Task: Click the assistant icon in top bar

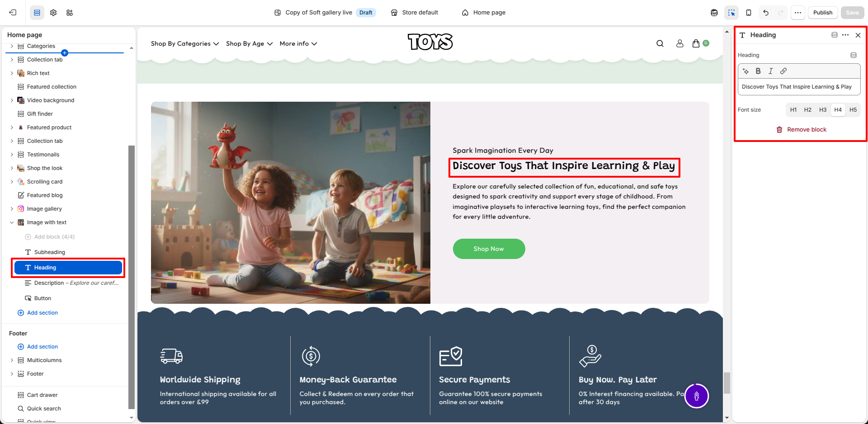Action: click(714, 13)
